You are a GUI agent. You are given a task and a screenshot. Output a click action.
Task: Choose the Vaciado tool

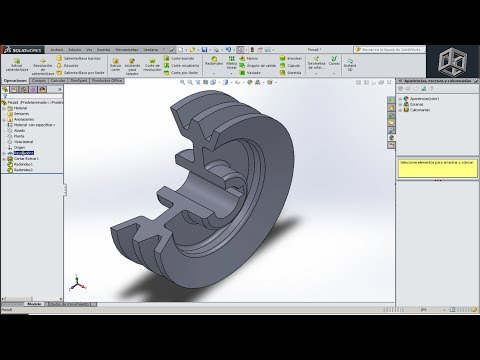250,72
